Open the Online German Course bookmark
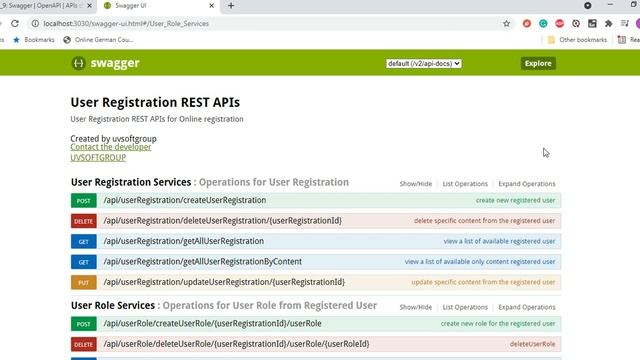 (98, 40)
